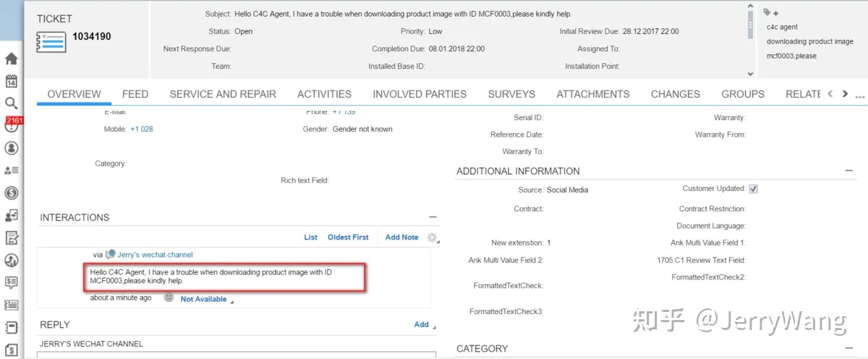Click the ticket icon beside 1034190

tap(51, 41)
